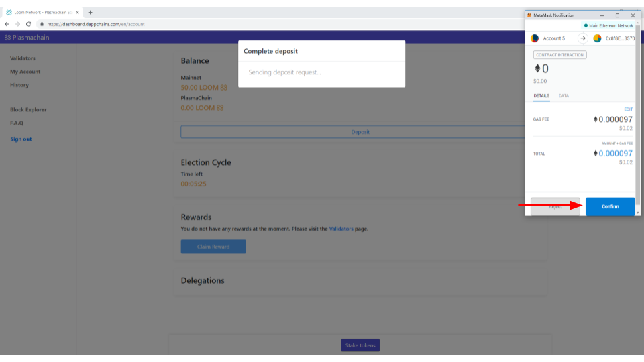Viewport: 644px width, 362px height.
Task: Click the browser forward arrow
Action: [x=17, y=24]
